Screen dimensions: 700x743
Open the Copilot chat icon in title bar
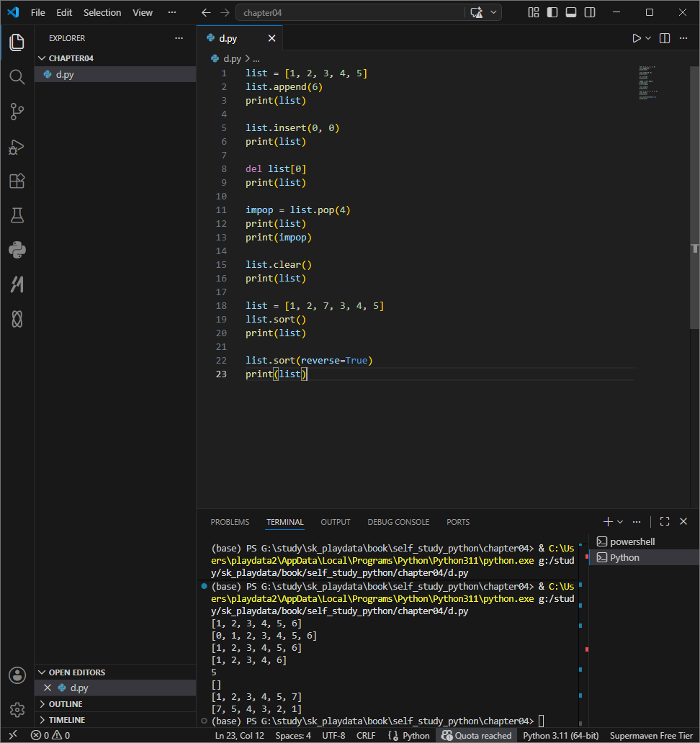pyautogui.click(x=477, y=13)
